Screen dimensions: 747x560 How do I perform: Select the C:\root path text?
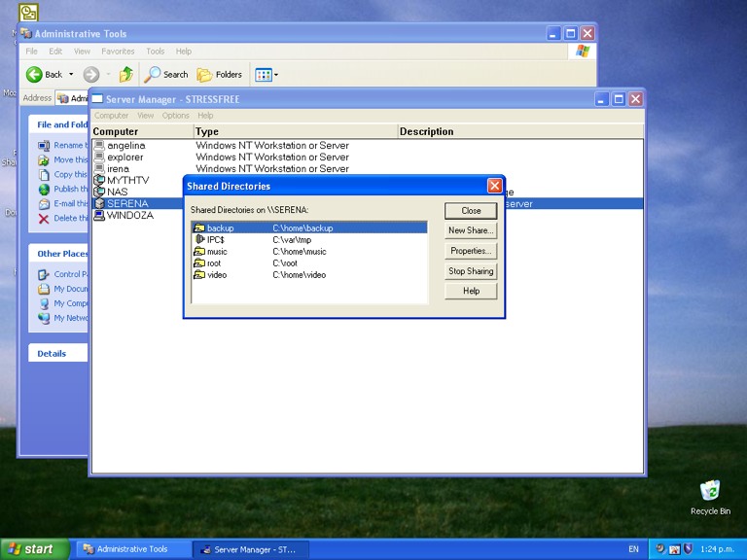point(285,263)
